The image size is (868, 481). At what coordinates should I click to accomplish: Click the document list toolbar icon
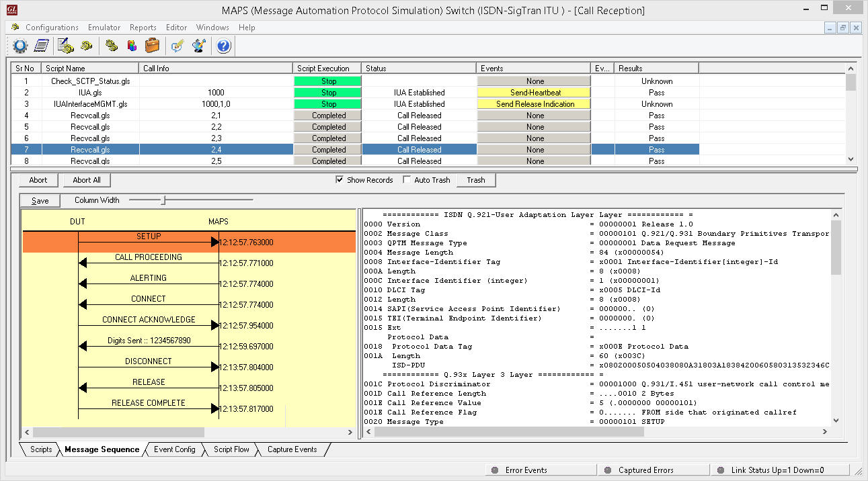42,46
